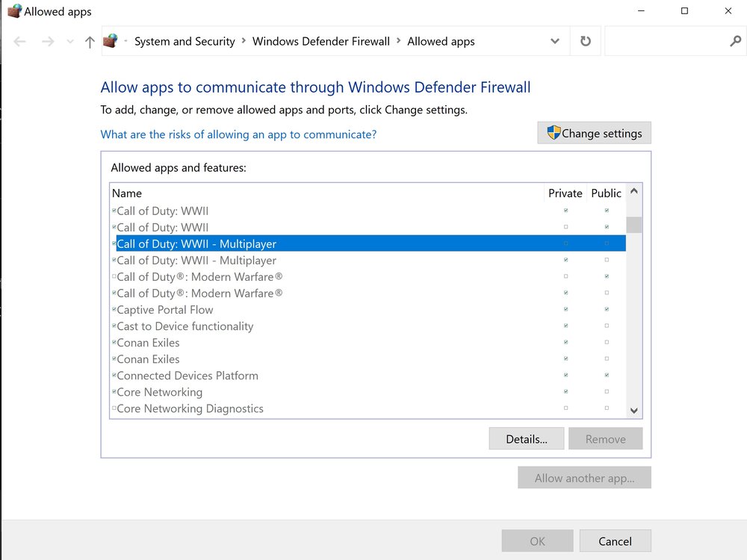Go up one folder level
Viewport: 747px width, 560px height.
90,42
